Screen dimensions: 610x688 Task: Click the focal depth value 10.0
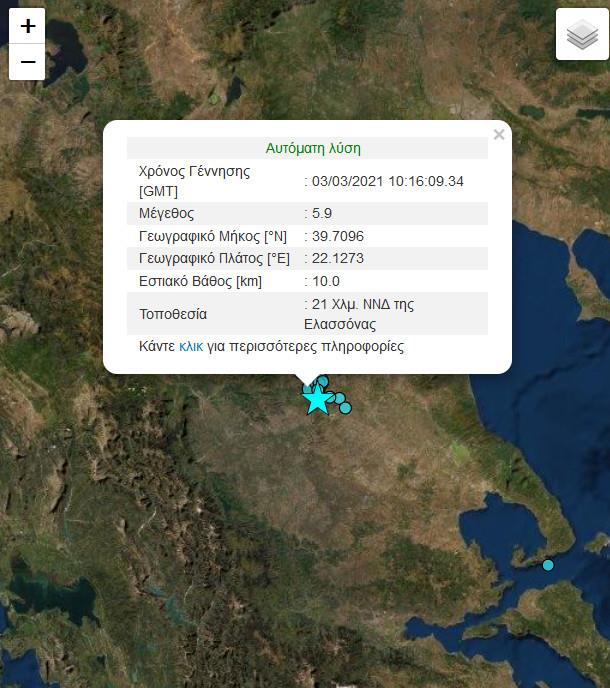coord(326,281)
